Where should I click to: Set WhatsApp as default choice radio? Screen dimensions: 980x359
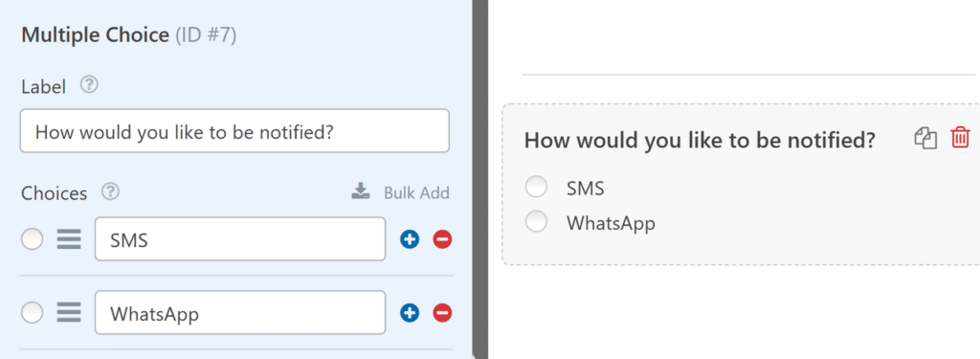32,312
